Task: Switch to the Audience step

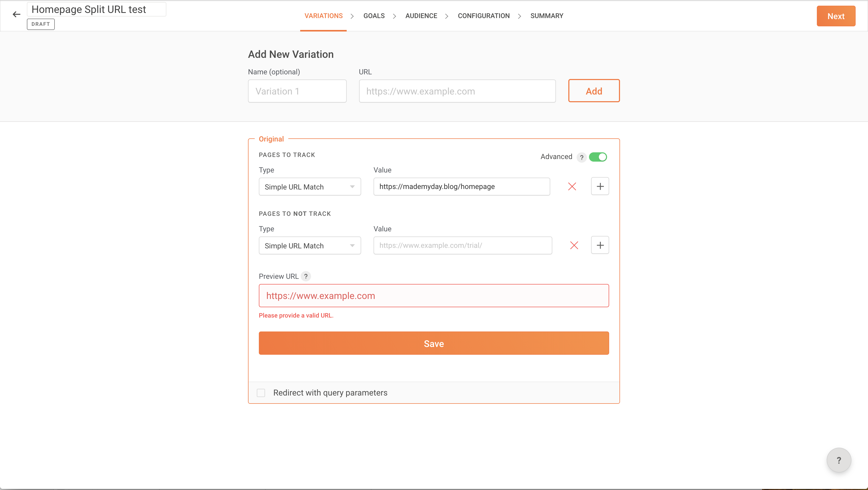Action: click(421, 16)
